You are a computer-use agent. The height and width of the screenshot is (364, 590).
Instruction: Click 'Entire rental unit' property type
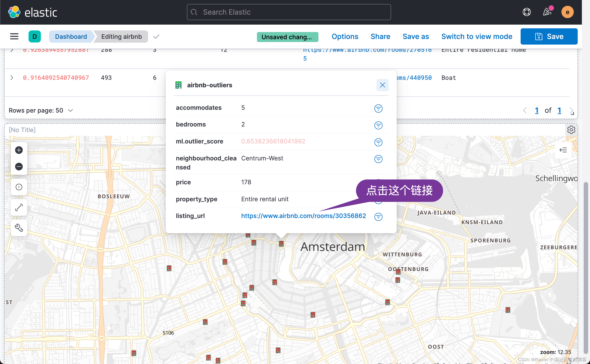(x=265, y=199)
